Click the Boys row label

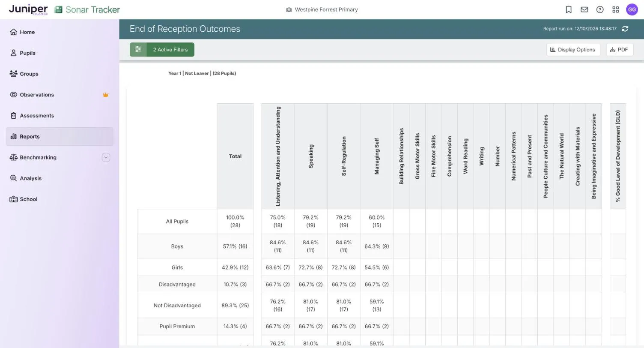click(177, 246)
